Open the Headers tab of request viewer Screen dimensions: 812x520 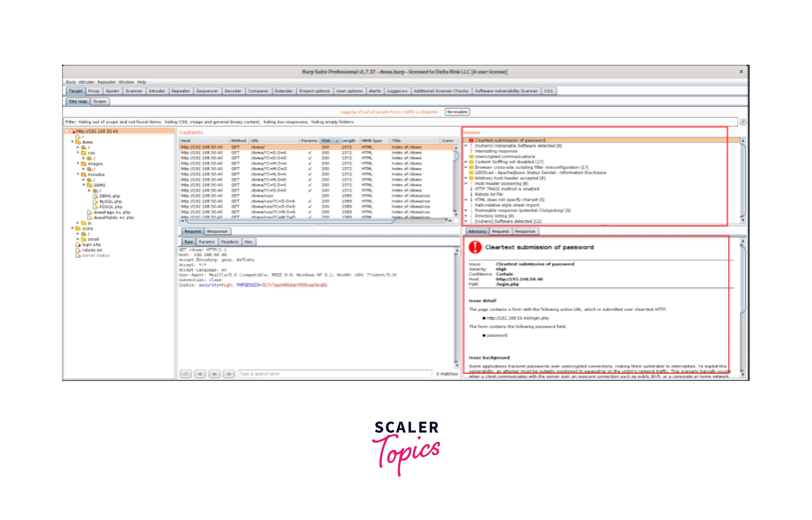point(229,242)
